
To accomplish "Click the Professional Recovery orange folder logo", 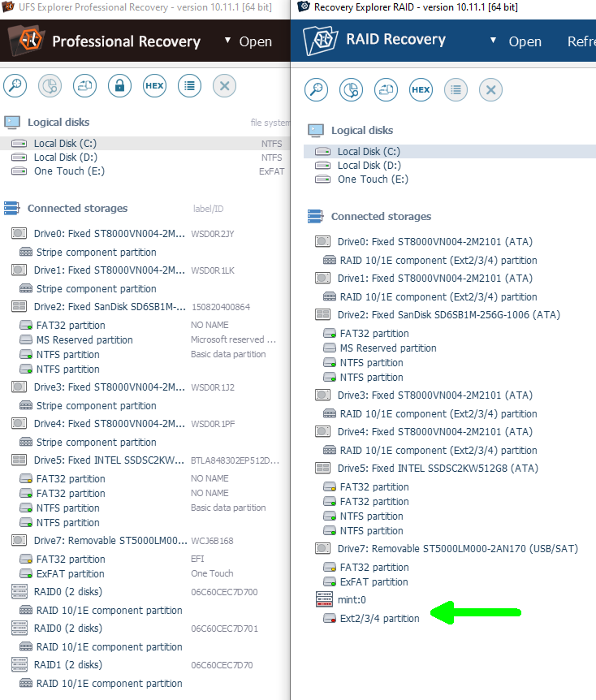I will click(x=25, y=41).
